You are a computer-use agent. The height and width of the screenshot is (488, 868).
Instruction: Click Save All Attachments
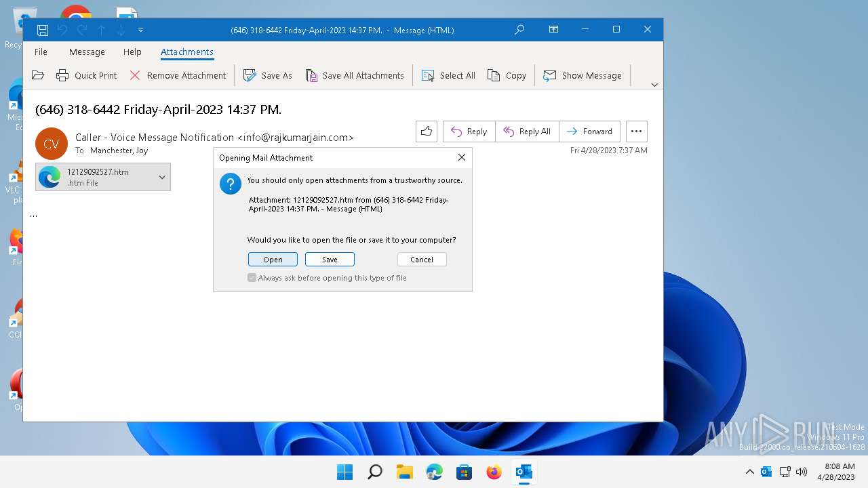(355, 75)
